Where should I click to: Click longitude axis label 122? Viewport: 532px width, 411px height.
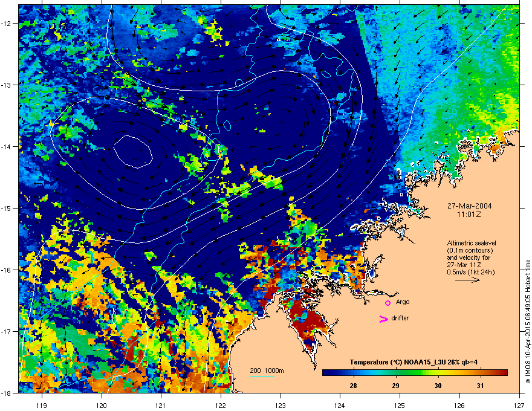(221, 405)
